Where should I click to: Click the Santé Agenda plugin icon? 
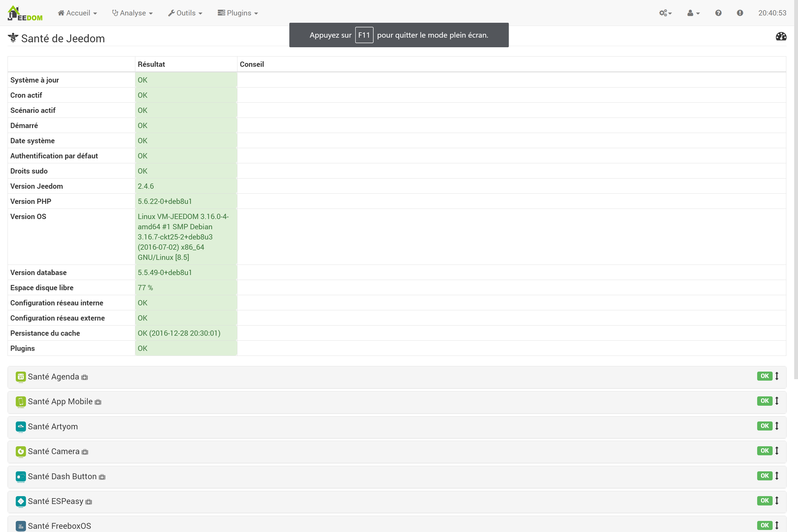(x=21, y=377)
